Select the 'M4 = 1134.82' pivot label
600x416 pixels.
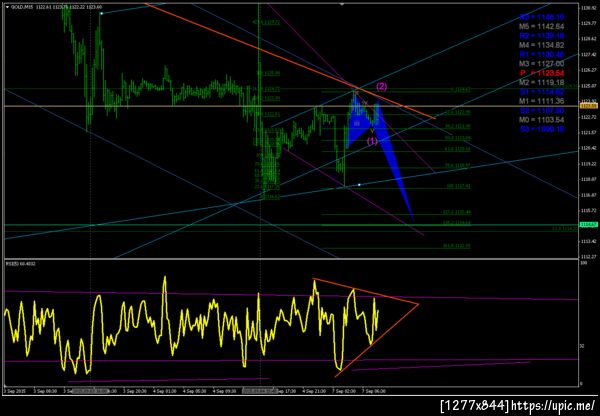541,45
